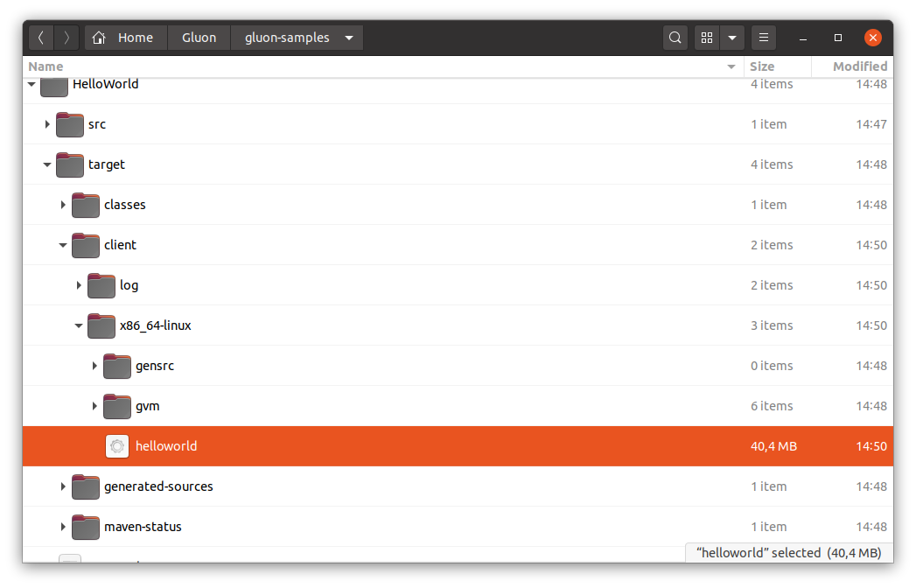Viewport: 916px width, 588px height.
Task: Click the 'x86_64-linux' folder name
Action: click(156, 326)
